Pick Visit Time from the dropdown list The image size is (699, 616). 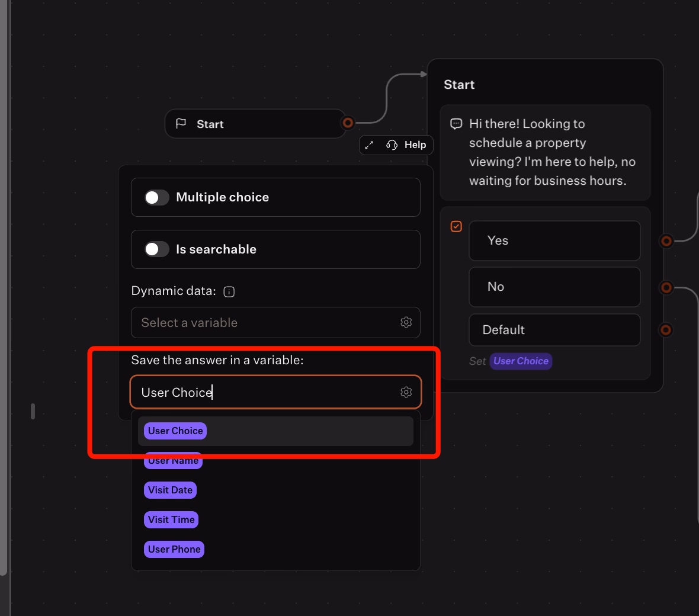[171, 520]
